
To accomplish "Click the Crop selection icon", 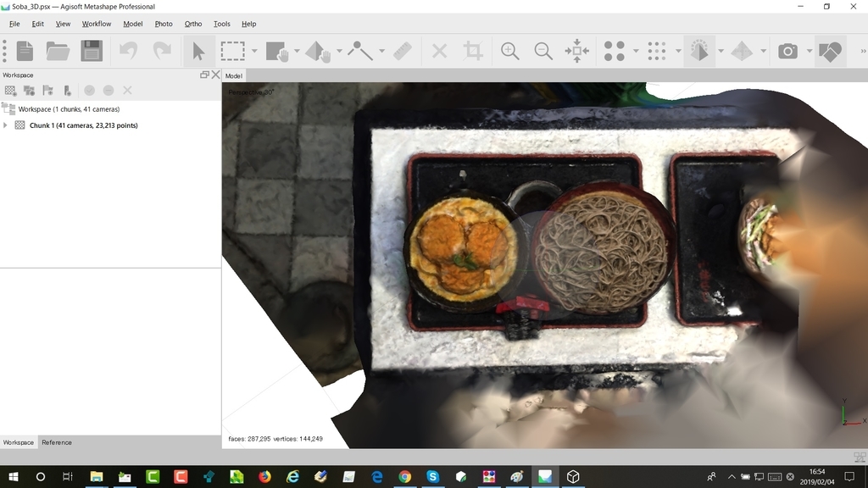I will 473,51.
